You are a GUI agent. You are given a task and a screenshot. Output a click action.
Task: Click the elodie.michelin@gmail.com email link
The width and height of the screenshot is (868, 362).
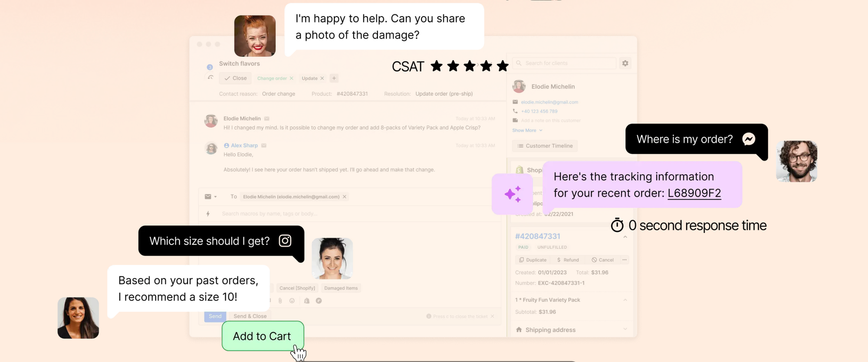[x=549, y=102]
